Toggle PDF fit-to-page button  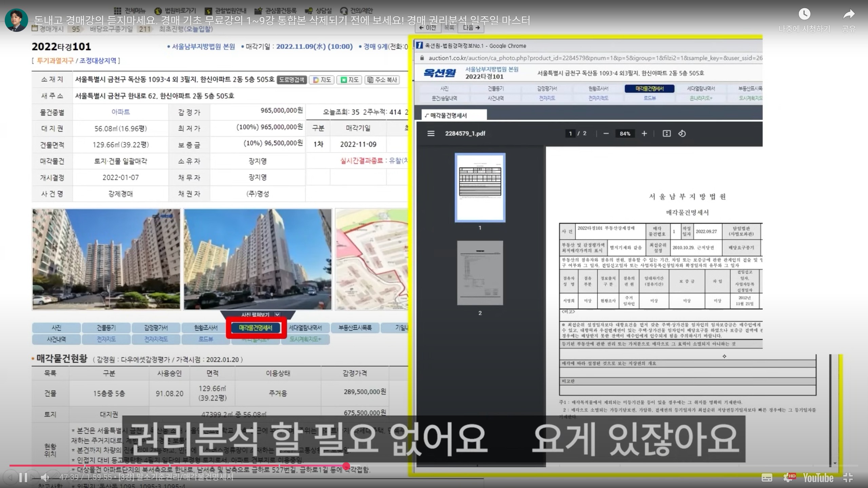click(666, 134)
